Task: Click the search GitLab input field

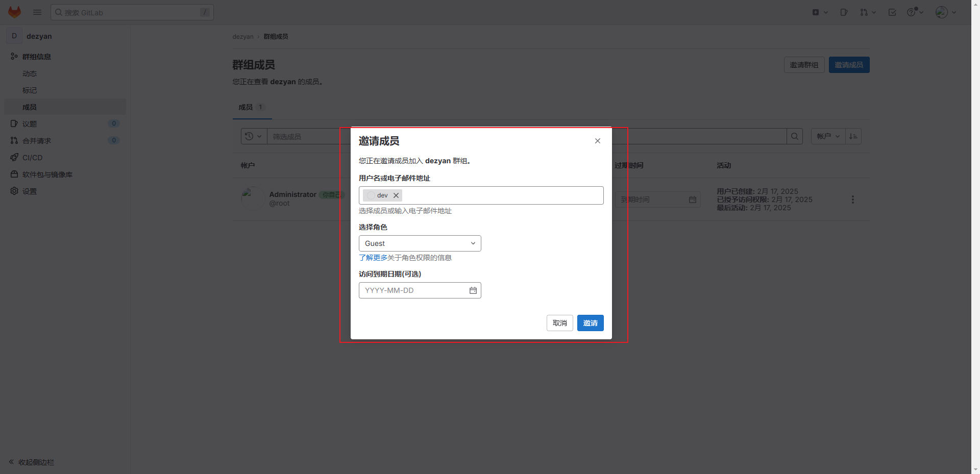Action: (132, 12)
